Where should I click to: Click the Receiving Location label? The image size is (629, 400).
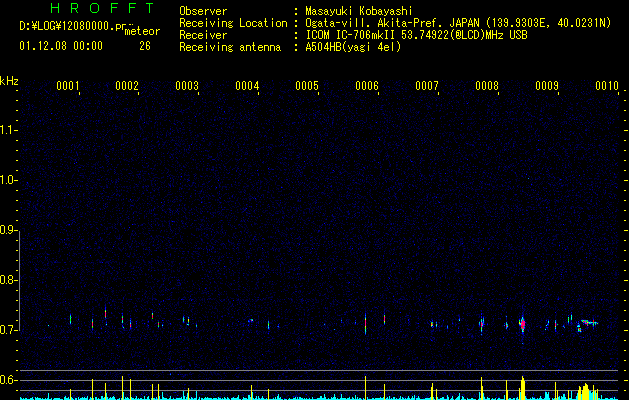[233, 23]
